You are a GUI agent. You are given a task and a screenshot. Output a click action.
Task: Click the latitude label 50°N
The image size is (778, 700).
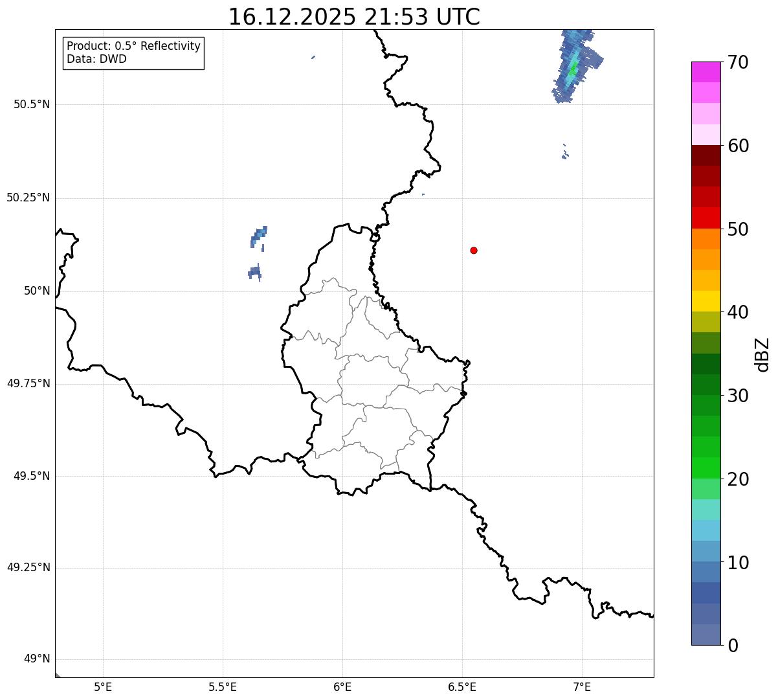point(37,291)
